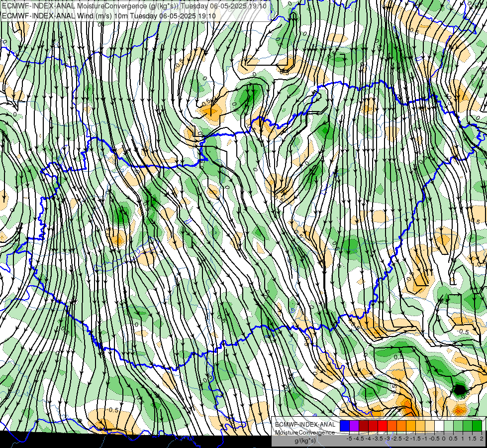Click the 1.5 tick on the legend scale
This screenshot has width=487, height=448.
472,439
